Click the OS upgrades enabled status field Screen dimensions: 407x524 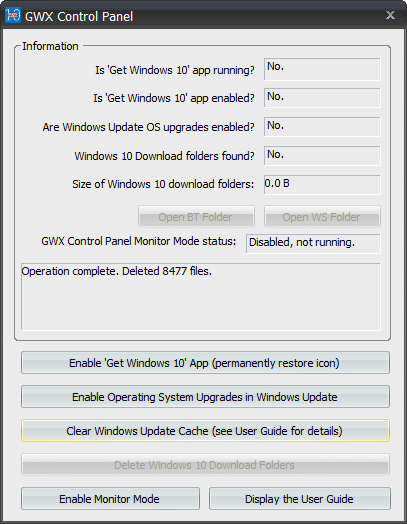click(x=322, y=127)
